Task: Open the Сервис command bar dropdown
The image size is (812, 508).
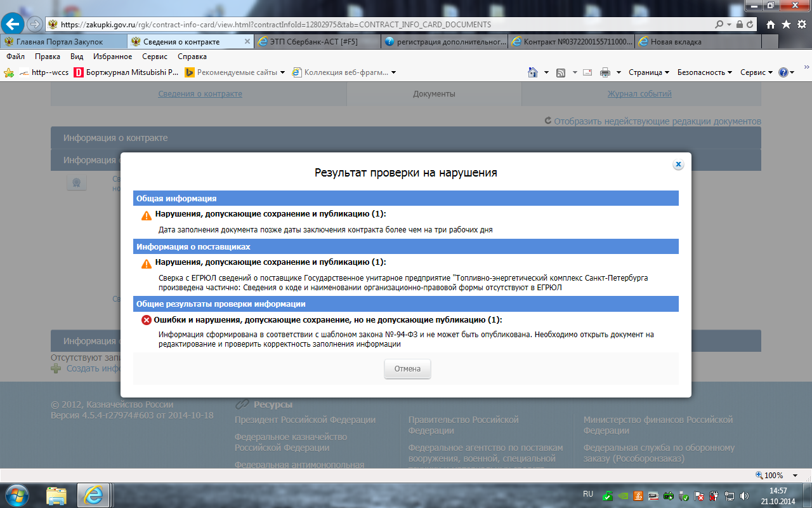Action: coord(757,72)
